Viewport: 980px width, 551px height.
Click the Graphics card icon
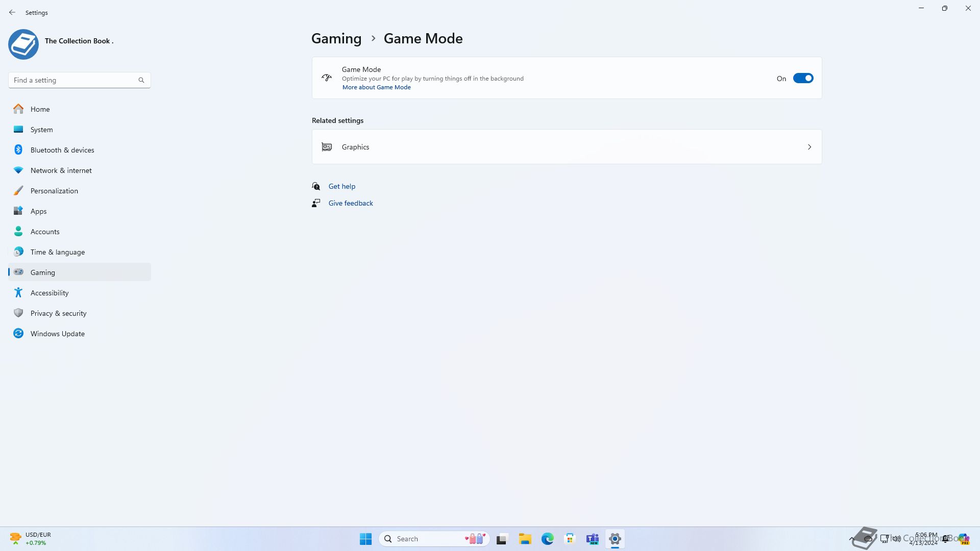tap(327, 147)
